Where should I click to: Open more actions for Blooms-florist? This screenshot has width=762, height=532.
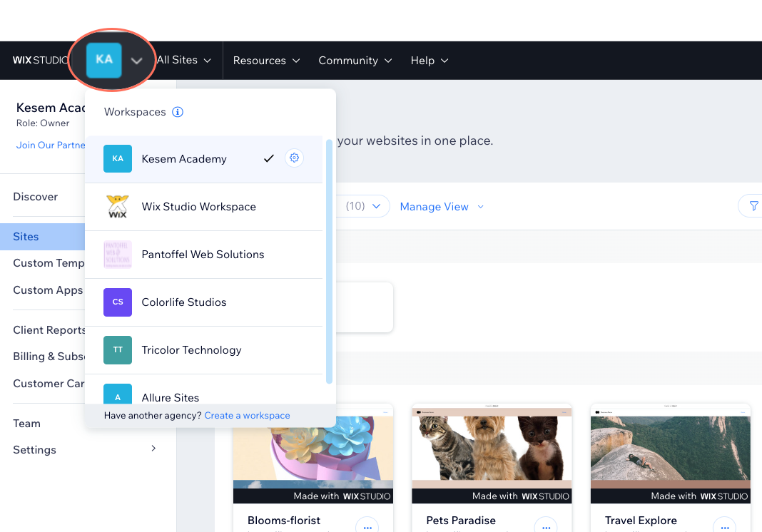(x=367, y=526)
